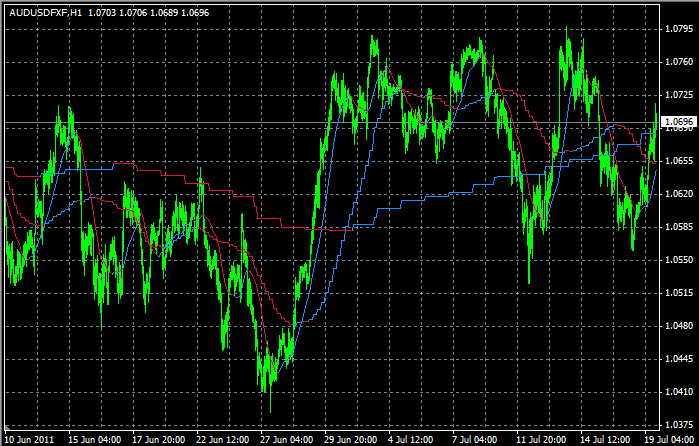
Task: Click the 14 Jul 12:00 time label
Action: [605, 440]
